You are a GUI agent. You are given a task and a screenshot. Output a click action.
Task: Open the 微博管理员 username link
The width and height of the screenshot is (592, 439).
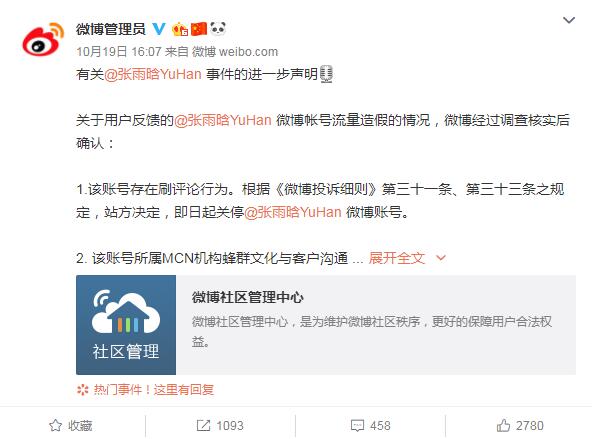coord(111,29)
